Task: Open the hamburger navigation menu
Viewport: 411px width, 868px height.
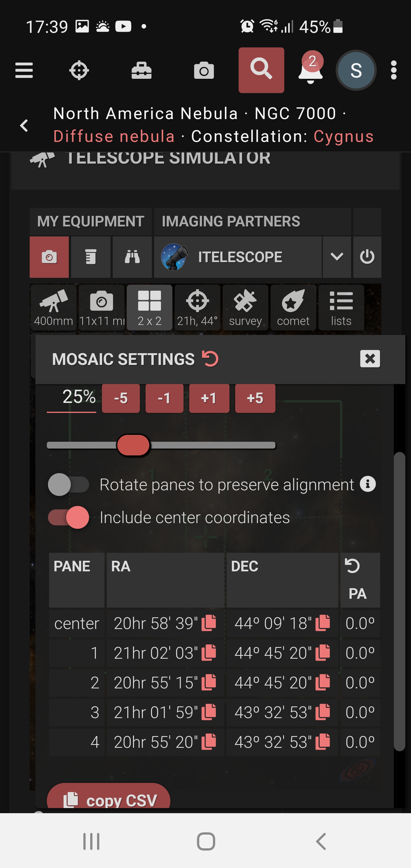Action: 24,71
